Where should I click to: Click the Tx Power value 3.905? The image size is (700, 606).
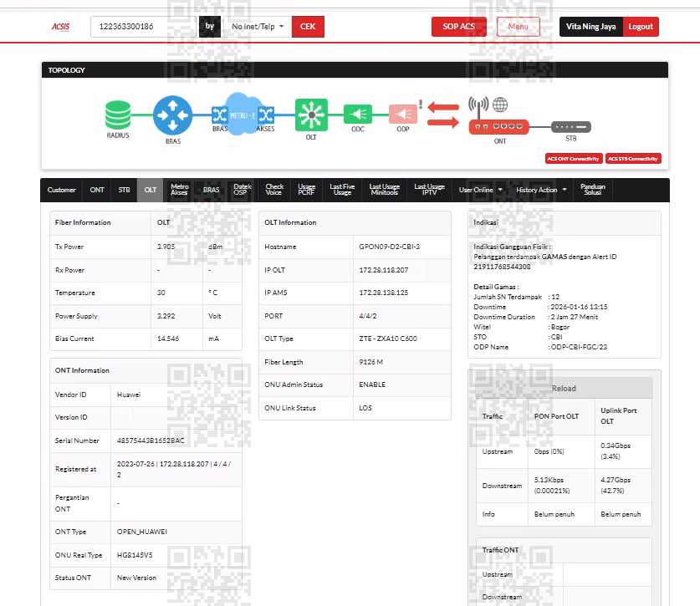tap(166, 247)
